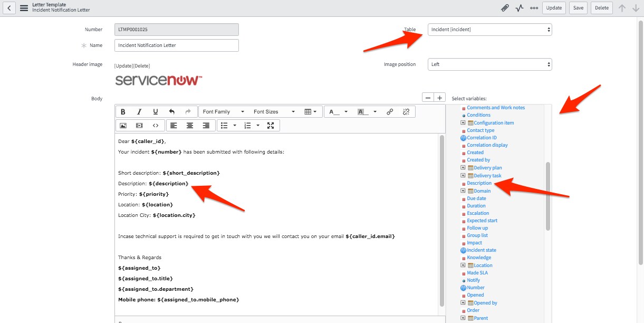Open the source code view
Image resolution: width=644 pixels, height=323 pixels.
[x=156, y=126]
